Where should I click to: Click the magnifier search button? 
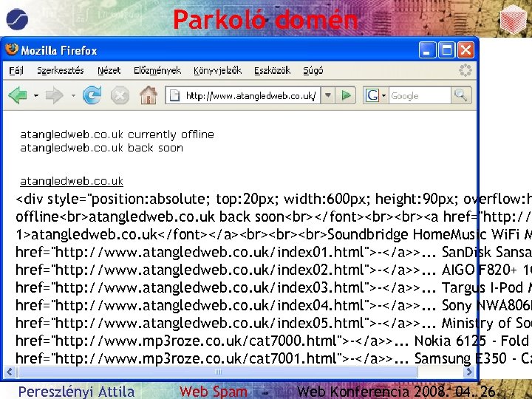pos(461,95)
